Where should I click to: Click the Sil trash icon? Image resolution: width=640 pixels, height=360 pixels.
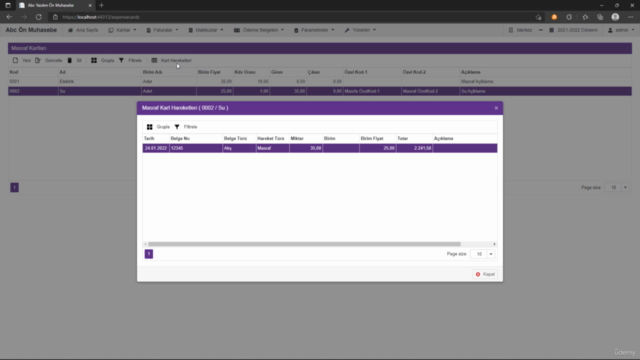(69, 60)
